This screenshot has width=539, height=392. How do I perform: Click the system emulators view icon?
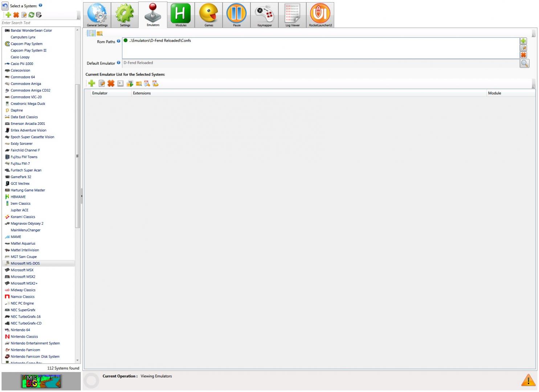(x=91, y=33)
